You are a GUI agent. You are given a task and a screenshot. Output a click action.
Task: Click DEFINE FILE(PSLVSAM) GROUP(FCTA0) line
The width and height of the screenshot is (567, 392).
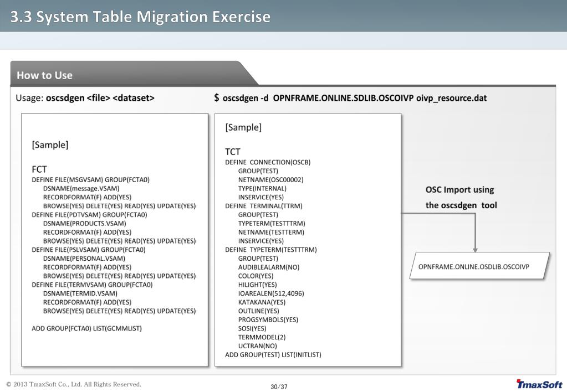click(x=89, y=250)
